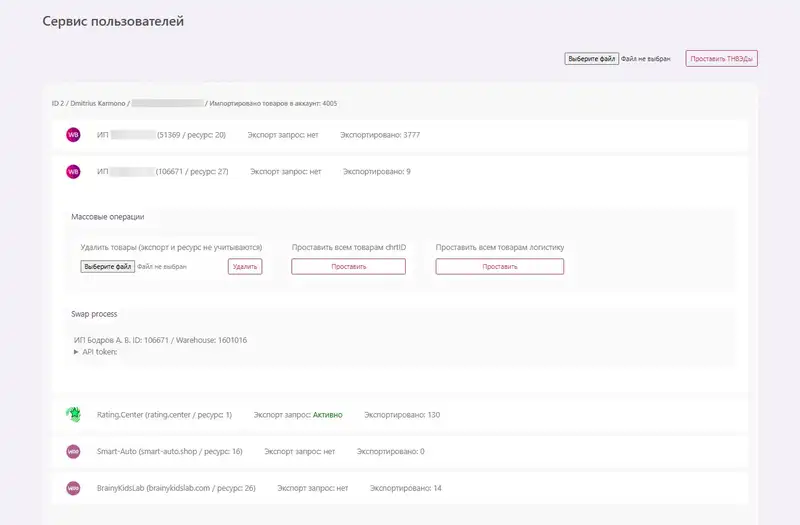
Task: Choose file for deleting goods
Action: coord(108,266)
